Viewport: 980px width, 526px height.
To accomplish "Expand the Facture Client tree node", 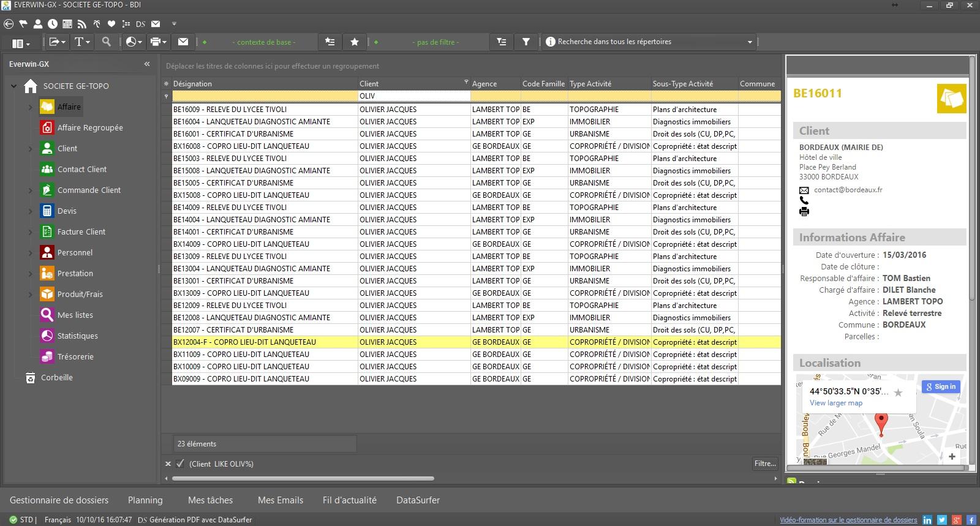I will [x=30, y=232].
